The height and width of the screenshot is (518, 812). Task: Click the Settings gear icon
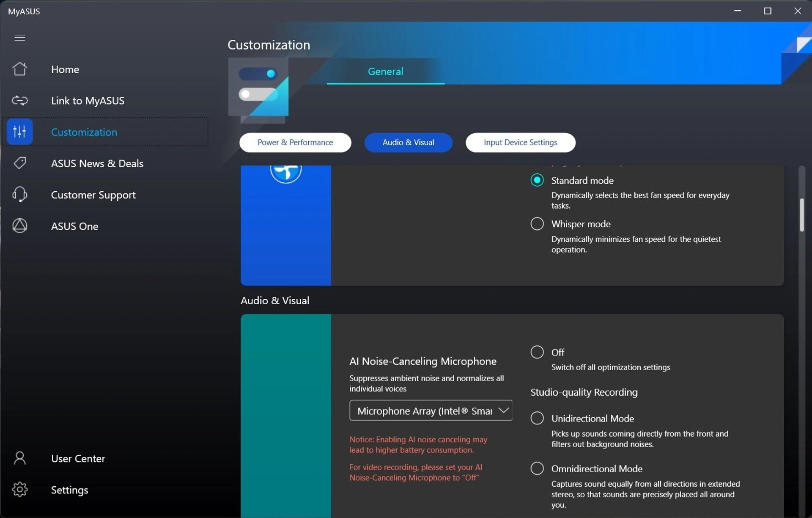[x=19, y=489]
